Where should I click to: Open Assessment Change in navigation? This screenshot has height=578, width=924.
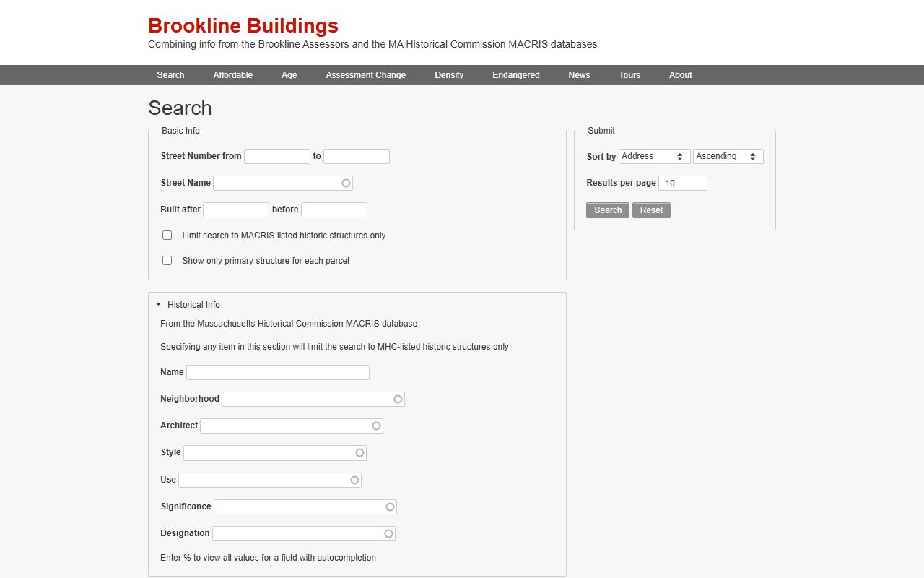(x=365, y=75)
